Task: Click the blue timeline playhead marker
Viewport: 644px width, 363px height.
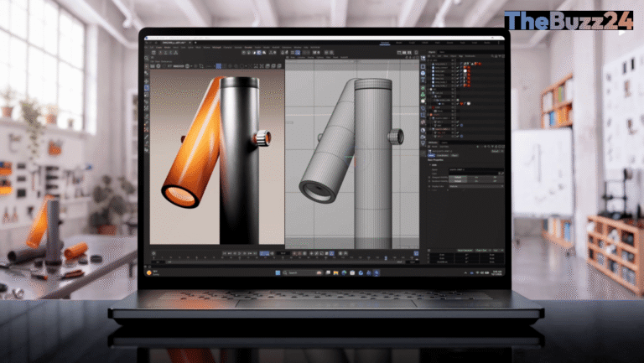Action: tap(386, 258)
